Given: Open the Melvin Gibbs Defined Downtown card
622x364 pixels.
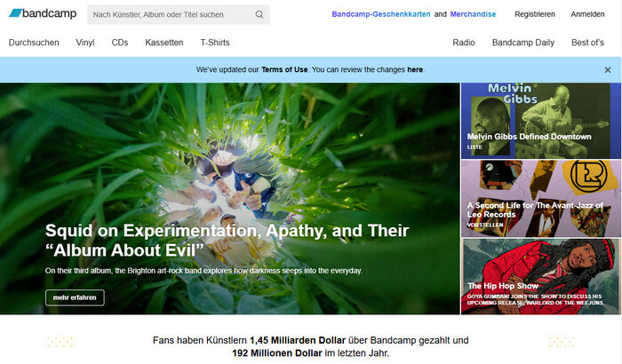Looking at the screenshot, I should point(540,121).
